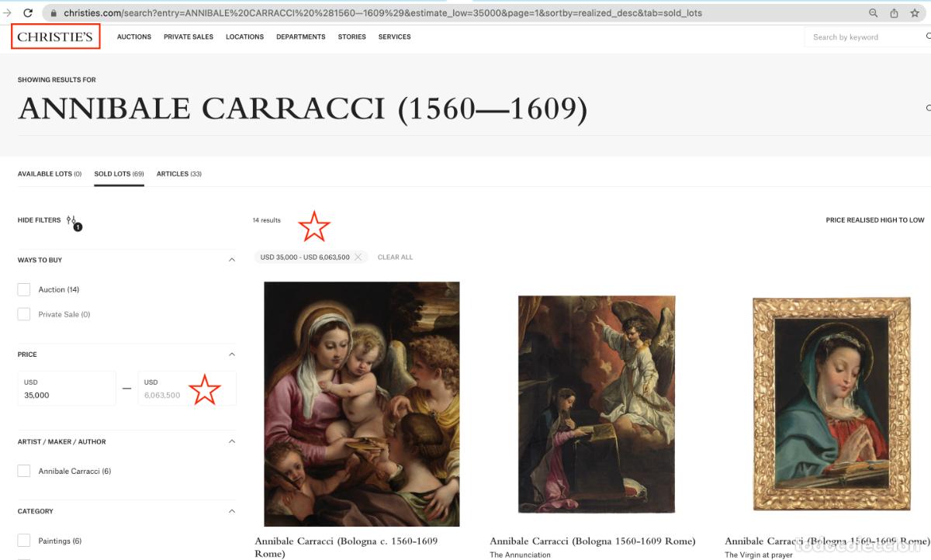Open the Departments menu
The height and width of the screenshot is (560, 931).
tap(301, 36)
